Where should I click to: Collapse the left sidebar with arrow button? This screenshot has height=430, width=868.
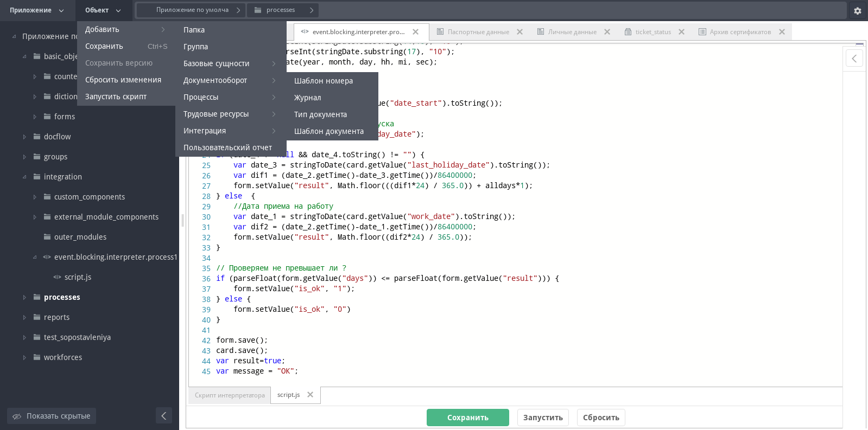pos(164,416)
